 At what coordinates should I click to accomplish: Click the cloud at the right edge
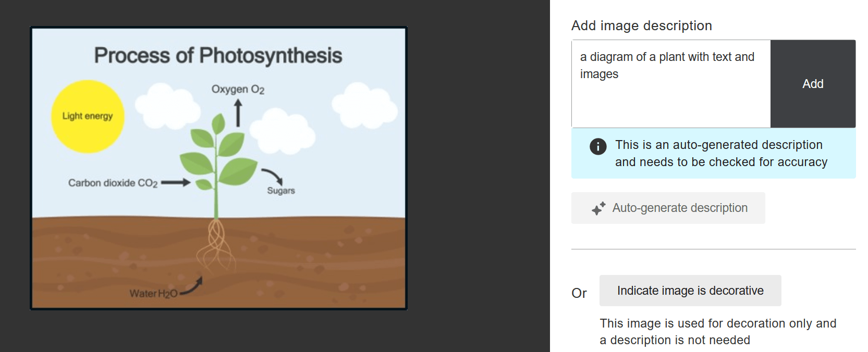click(x=364, y=105)
